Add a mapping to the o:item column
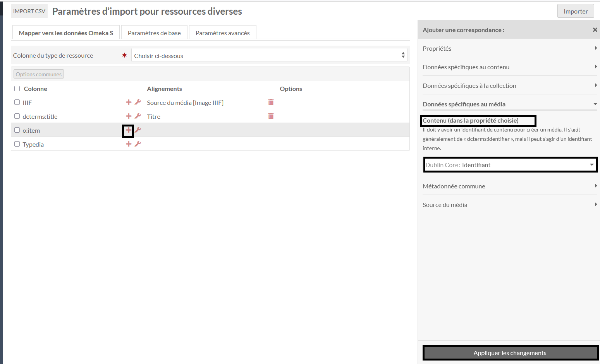The width and height of the screenshot is (600, 364). [128, 130]
